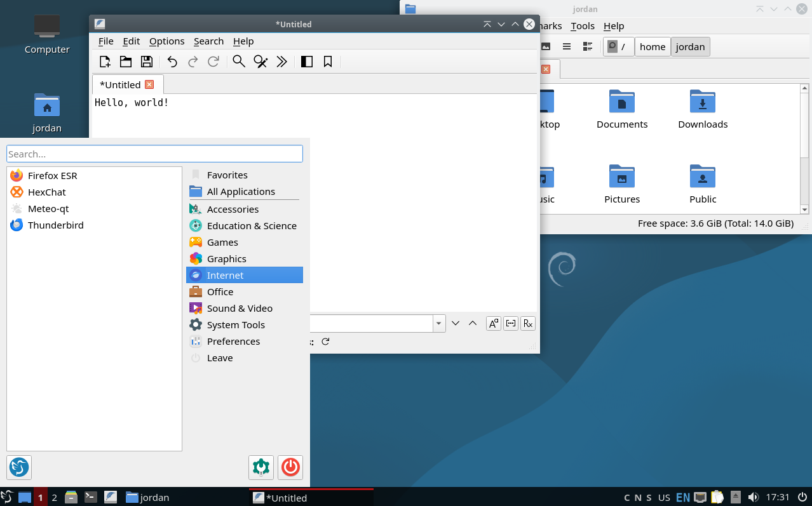This screenshot has width=812, height=506.
Task: Click the volume speaker icon in the system tray
Action: tap(754, 497)
